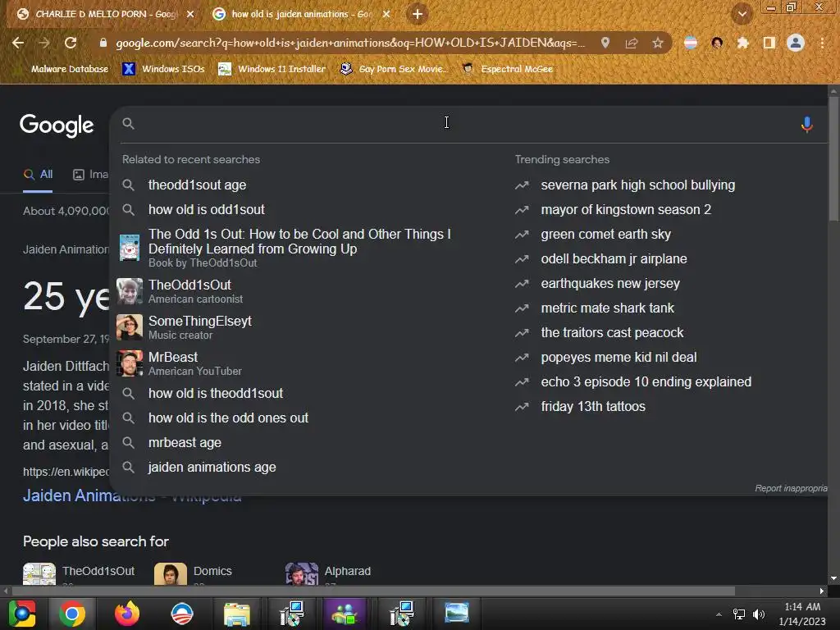840x630 pixels.
Task: Click the share page icon in address bar
Action: click(632, 43)
